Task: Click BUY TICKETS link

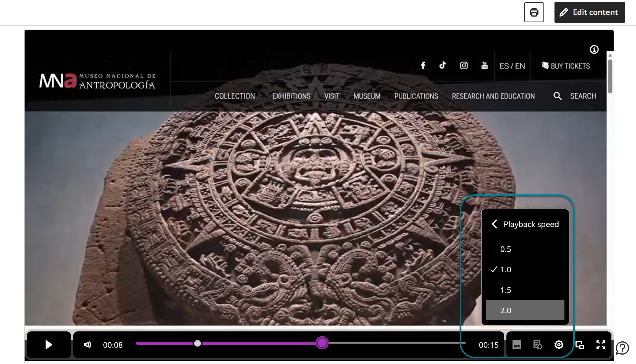Action: tap(565, 66)
